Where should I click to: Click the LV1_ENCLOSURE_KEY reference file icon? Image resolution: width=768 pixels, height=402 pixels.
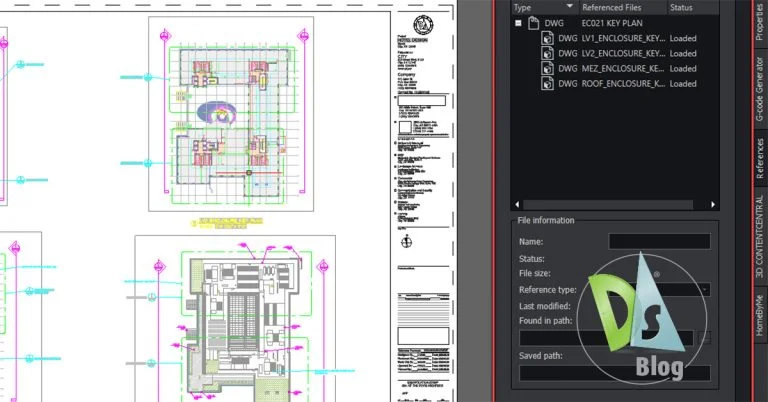(548, 38)
